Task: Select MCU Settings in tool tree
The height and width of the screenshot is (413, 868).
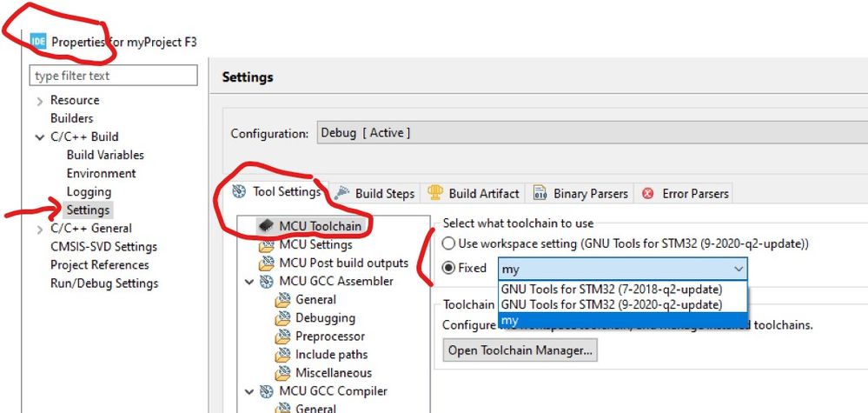Action: pos(315,244)
